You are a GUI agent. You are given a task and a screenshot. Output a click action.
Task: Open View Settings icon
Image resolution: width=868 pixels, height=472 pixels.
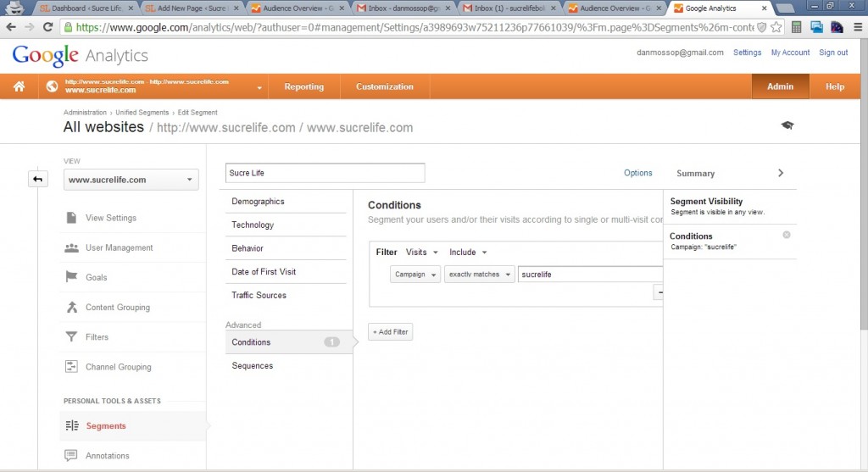click(71, 218)
